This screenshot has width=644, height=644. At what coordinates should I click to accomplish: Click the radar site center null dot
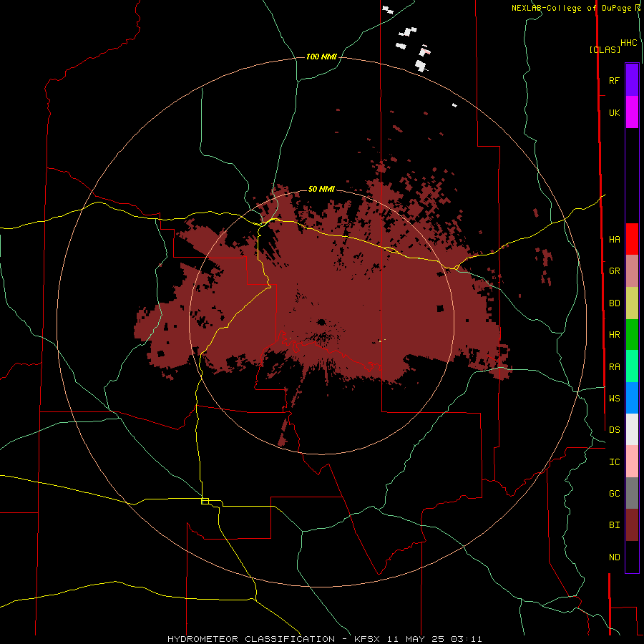(x=321, y=322)
